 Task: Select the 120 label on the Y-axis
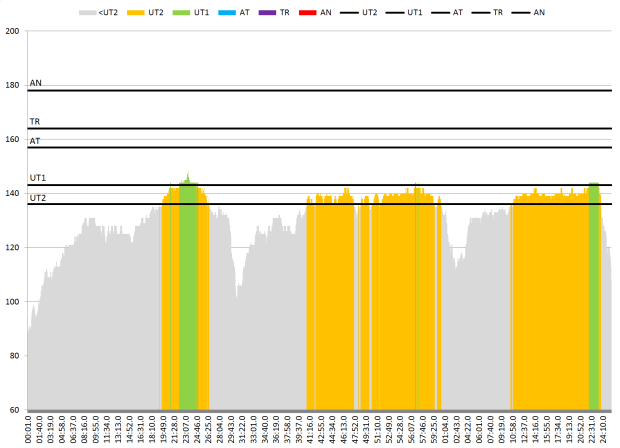coord(13,247)
